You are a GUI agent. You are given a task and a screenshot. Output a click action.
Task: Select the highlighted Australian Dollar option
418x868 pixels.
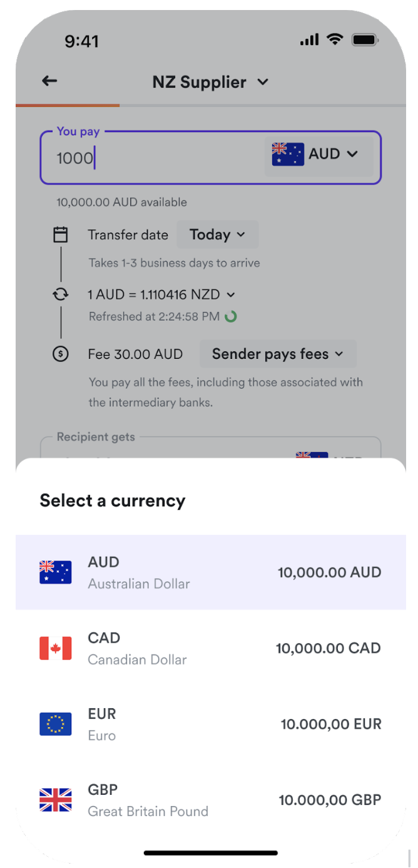pos(210,572)
